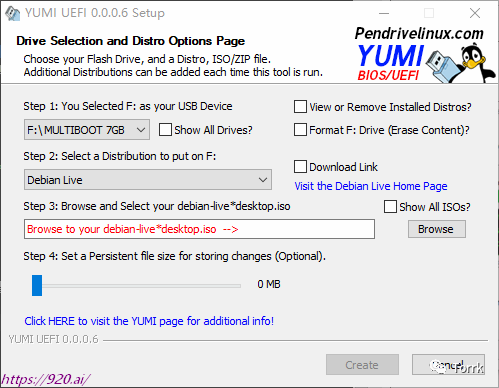Click 'Drive Selection and Distro Options Page' heading
Screen dimensions: 499x388
pos(130,41)
